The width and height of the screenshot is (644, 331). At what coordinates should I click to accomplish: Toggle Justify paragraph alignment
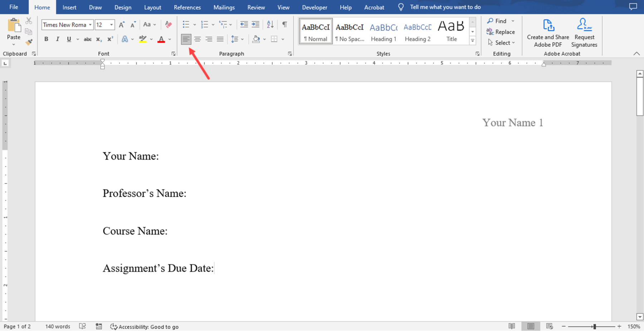pyautogui.click(x=220, y=39)
